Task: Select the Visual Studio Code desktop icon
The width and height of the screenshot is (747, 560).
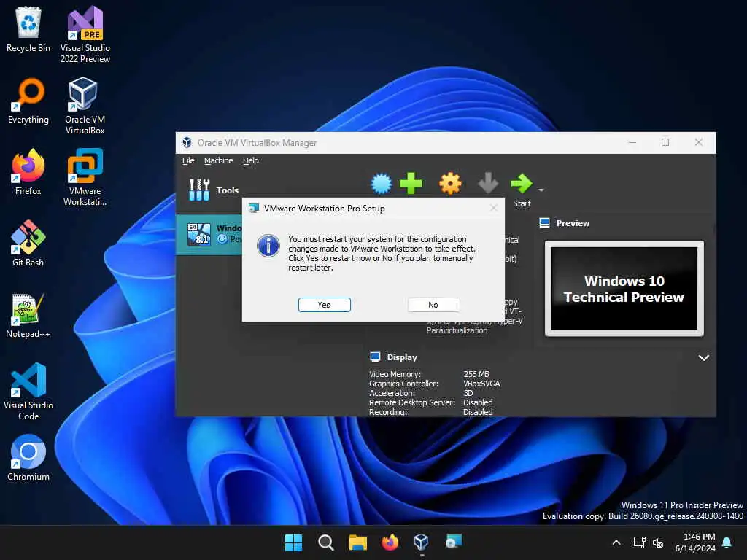Action: [x=28, y=392]
